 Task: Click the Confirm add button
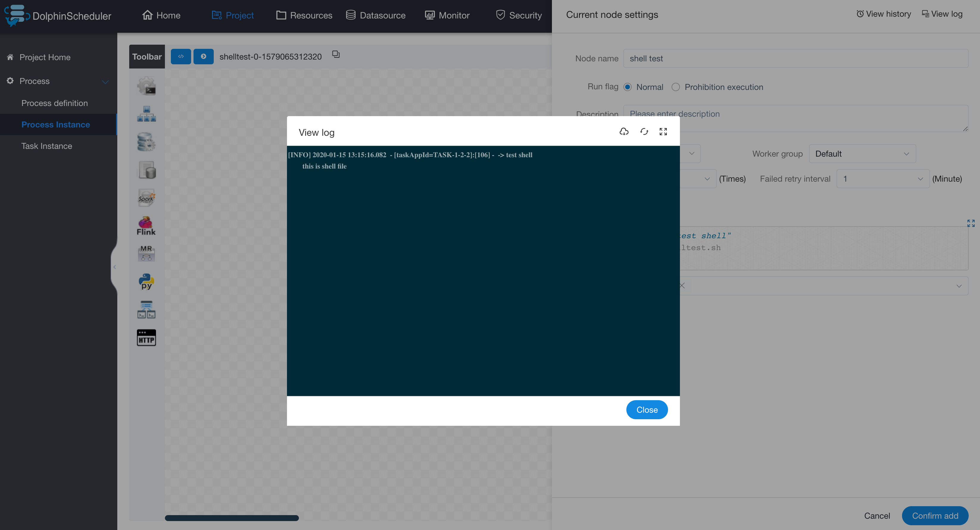point(935,515)
